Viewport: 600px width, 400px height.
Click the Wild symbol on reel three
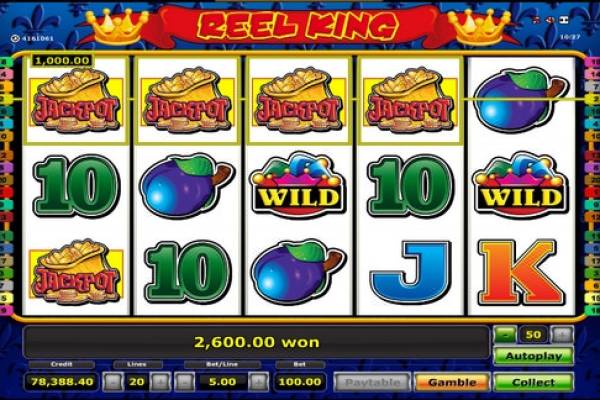coord(298,185)
